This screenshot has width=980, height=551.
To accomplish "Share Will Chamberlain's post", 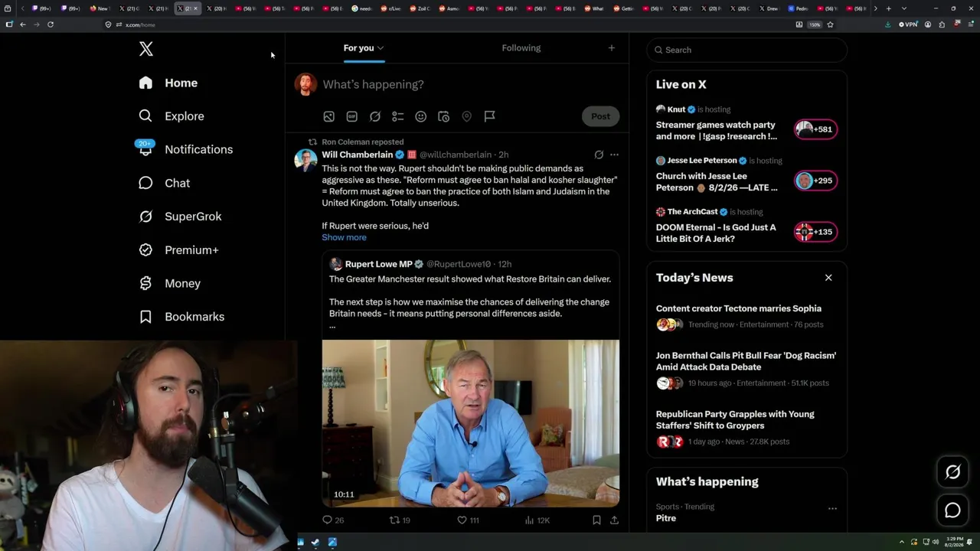I will tap(614, 520).
